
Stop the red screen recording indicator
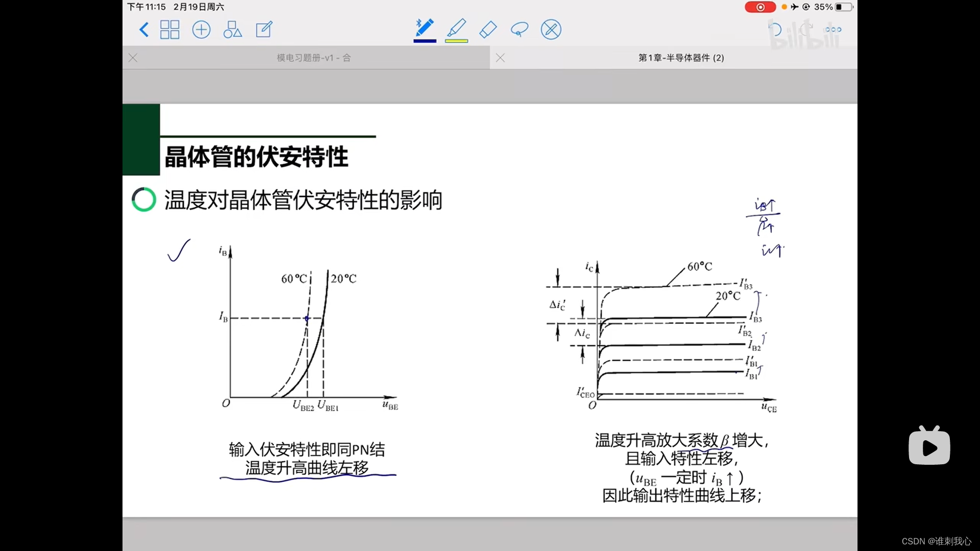[x=759, y=7]
